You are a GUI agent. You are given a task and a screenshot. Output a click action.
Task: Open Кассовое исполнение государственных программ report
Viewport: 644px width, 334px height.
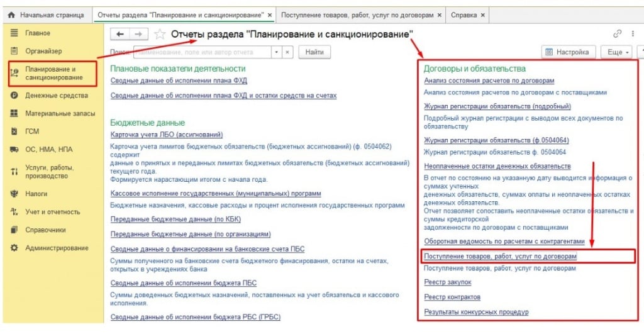[x=216, y=194]
